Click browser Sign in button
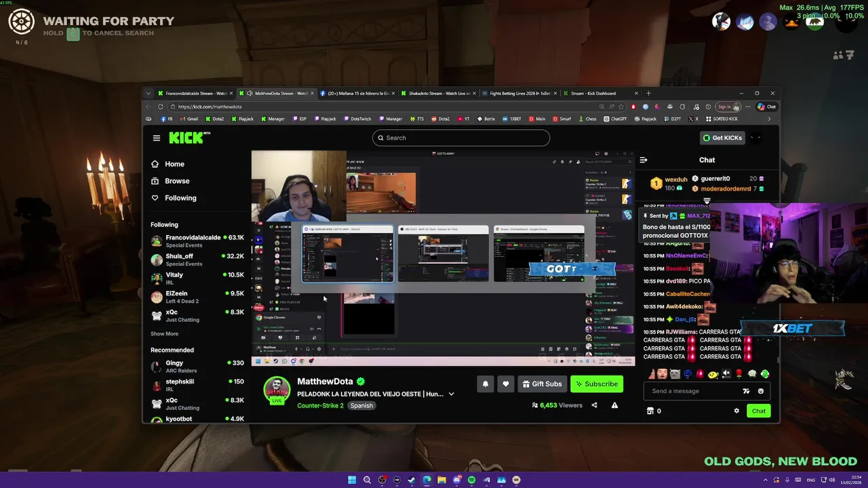Image resolution: width=868 pixels, height=488 pixels. (728, 106)
